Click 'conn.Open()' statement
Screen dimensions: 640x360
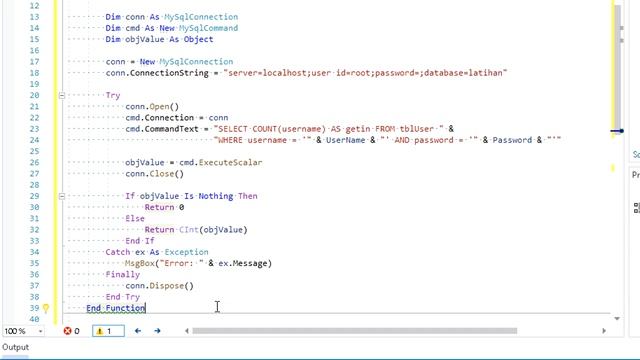coord(152,107)
